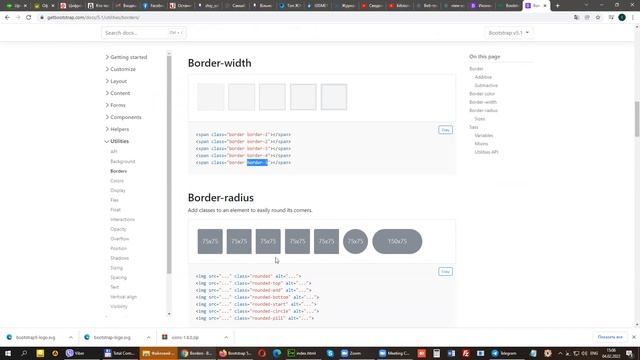Screen dimensions: 640x360
Task: Jump to Subtractive in On this page
Action: pyautogui.click(x=486, y=85)
